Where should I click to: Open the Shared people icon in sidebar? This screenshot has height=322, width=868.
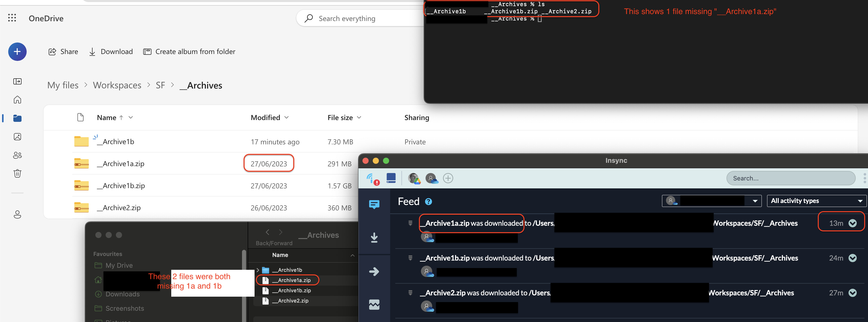point(17,155)
